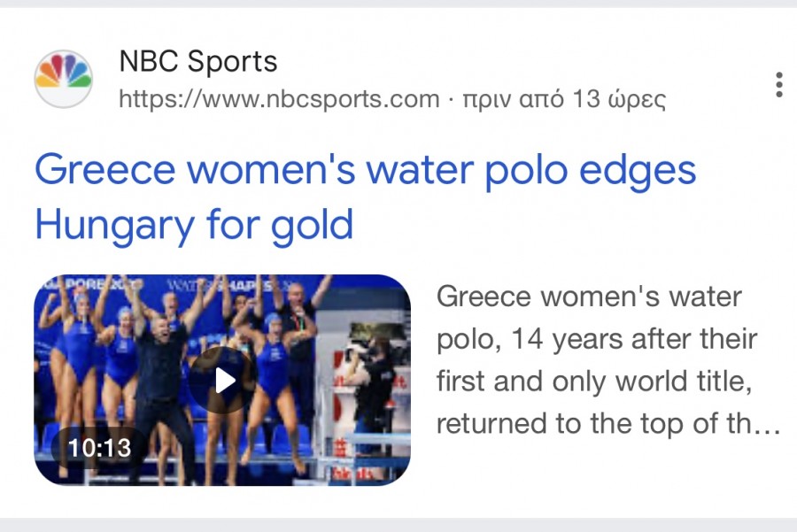Open the 'Greece women's water polo edges' headline
The height and width of the screenshot is (532, 797).
pyautogui.click(x=365, y=170)
